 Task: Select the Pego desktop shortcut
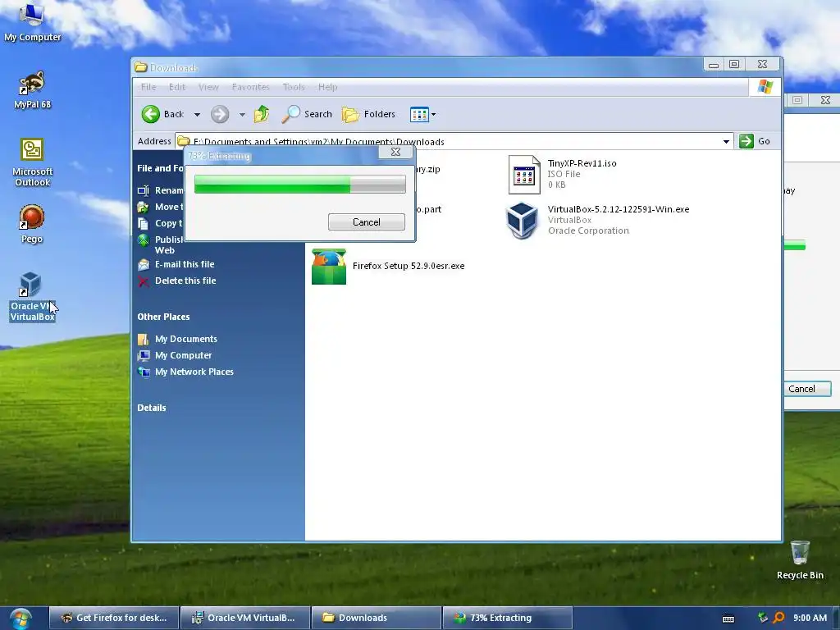click(x=32, y=224)
